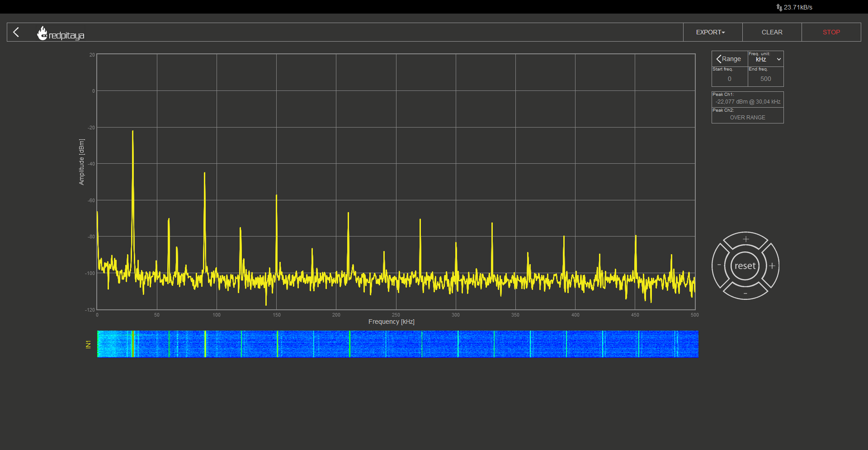Stop acquisition with STOP button
Image resolution: width=868 pixels, height=450 pixels.
pyautogui.click(x=831, y=32)
